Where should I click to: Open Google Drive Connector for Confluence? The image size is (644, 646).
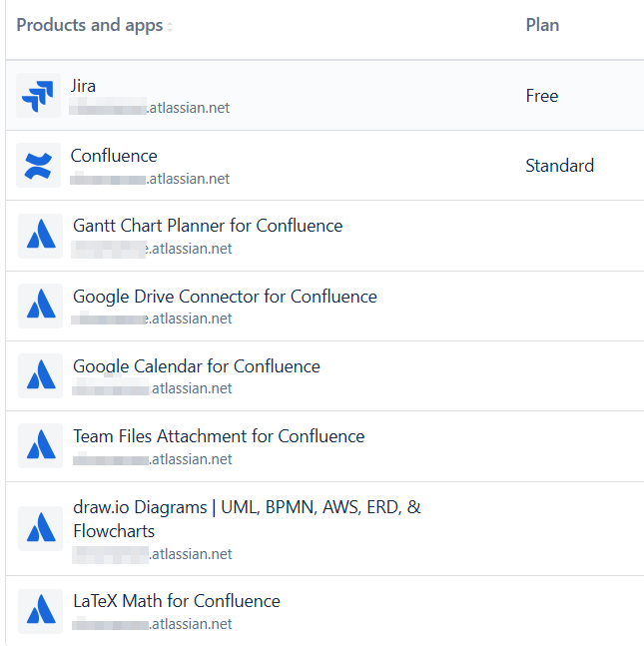tap(225, 297)
